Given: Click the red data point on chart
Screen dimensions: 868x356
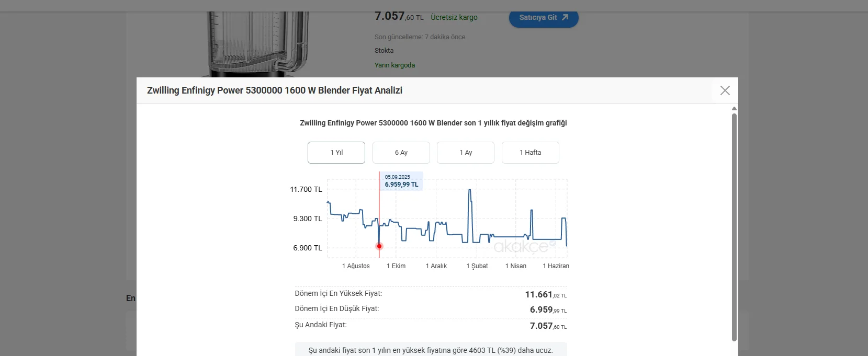Looking at the screenshot, I should pyautogui.click(x=379, y=246).
